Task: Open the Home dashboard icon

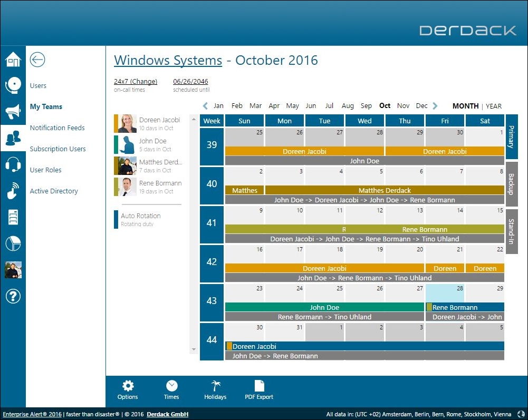Action: (x=13, y=60)
